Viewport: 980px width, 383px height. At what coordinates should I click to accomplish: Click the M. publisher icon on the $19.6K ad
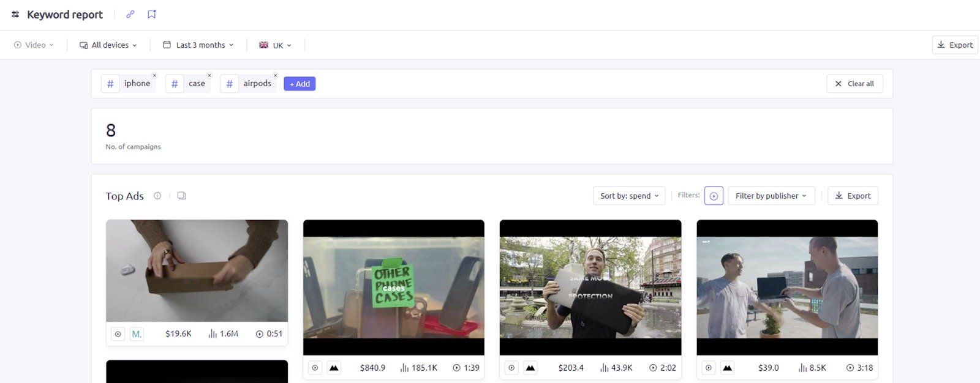click(137, 334)
